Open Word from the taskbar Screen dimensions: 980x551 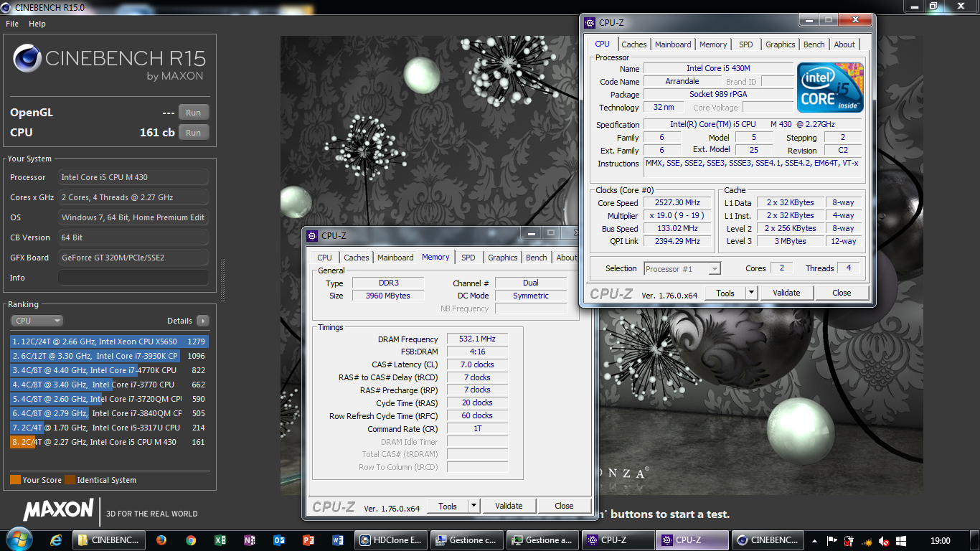coord(338,540)
